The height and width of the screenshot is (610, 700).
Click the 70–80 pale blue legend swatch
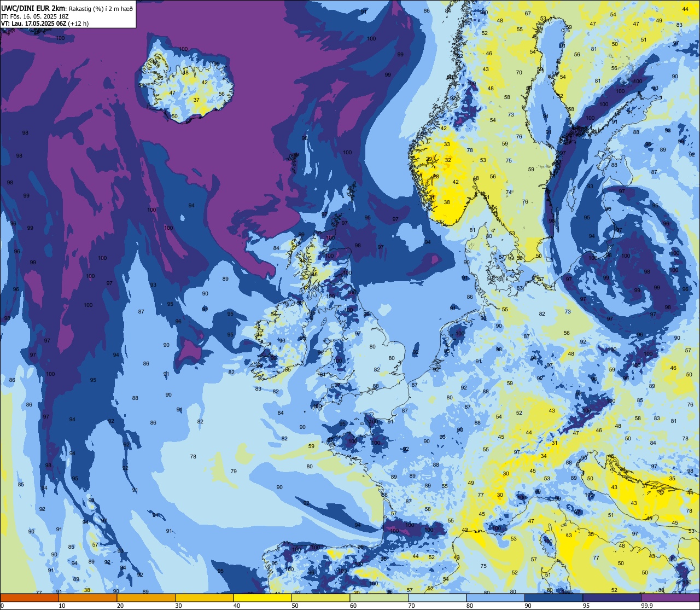(437, 597)
